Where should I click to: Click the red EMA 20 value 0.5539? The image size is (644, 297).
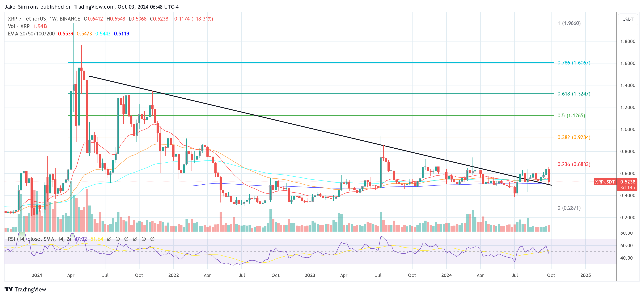click(66, 34)
